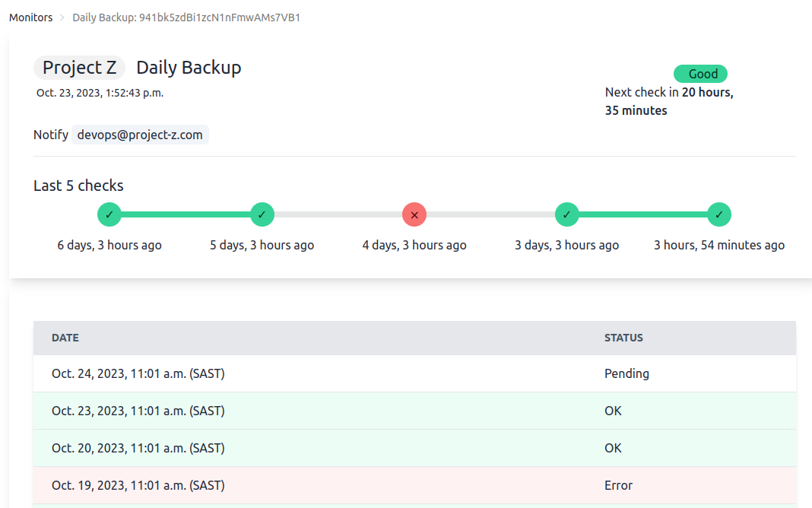Click the Daily Backup heading title
Viewport: 812px width, 508px height.
click(x=189, y=68)
